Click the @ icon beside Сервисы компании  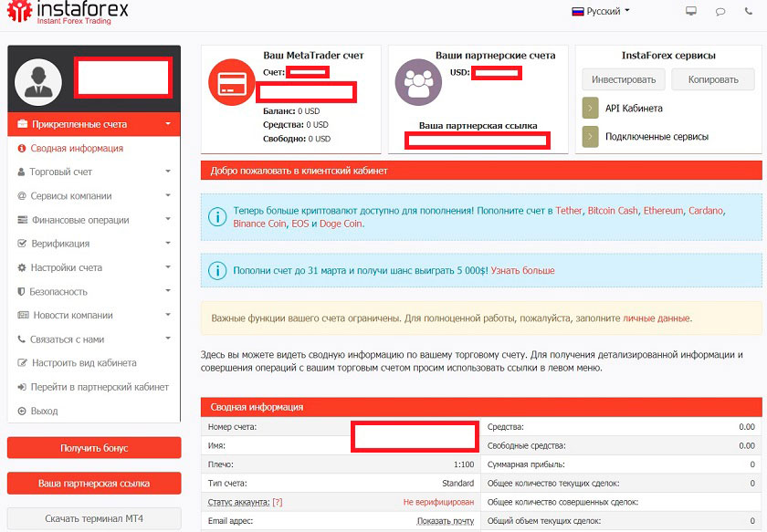(x=22, y=195)
